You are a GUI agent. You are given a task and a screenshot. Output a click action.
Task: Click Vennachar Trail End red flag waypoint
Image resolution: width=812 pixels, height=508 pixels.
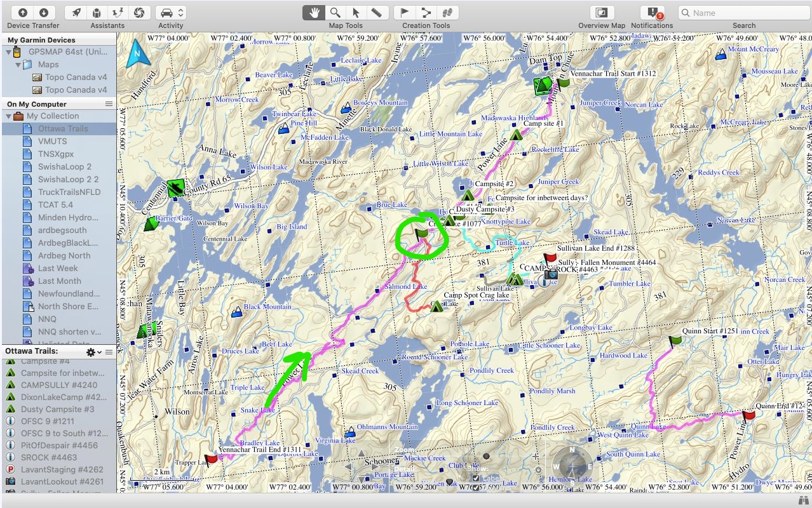tap(212, 458)
